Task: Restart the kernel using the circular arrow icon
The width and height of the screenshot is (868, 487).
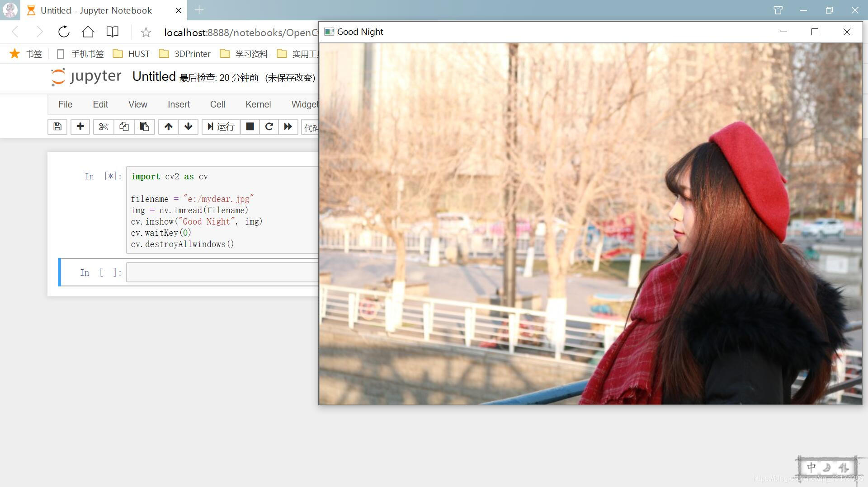Action: coord(269,127)
